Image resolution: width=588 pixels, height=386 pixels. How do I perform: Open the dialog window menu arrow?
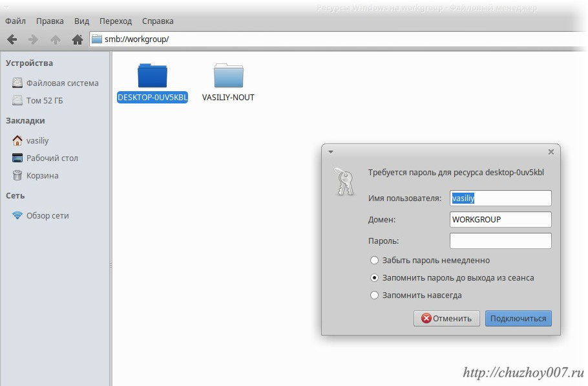tap(331, 152)
